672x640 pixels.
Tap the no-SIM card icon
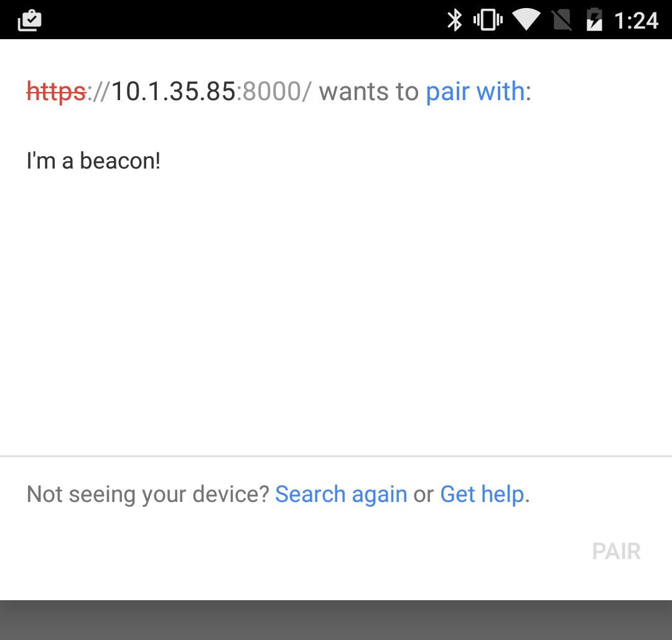562,20
